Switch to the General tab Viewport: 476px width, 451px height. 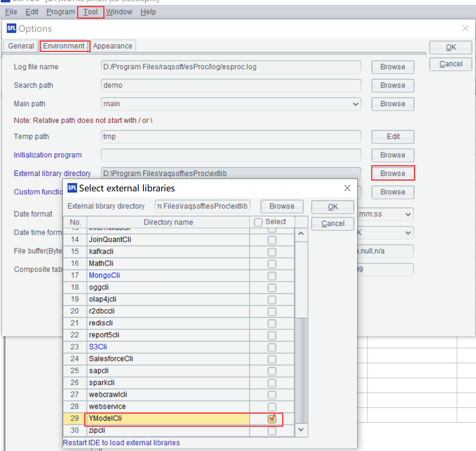[21, 46]
